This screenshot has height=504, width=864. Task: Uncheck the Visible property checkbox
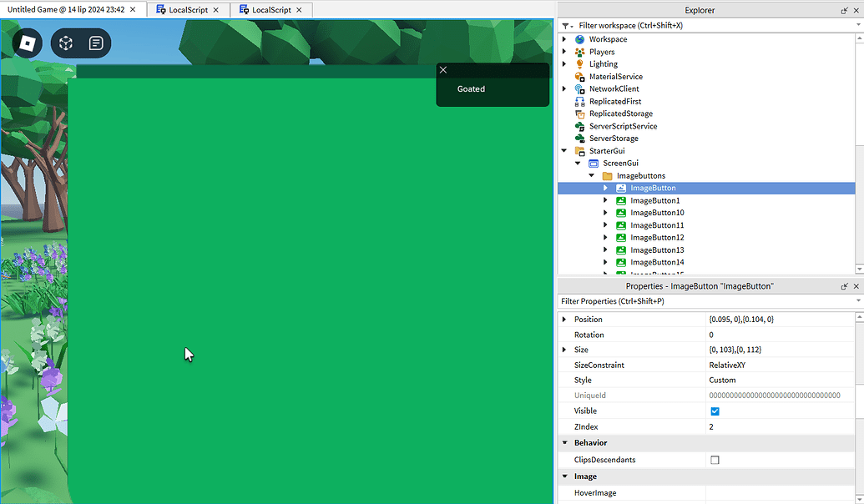click(715, 411)
